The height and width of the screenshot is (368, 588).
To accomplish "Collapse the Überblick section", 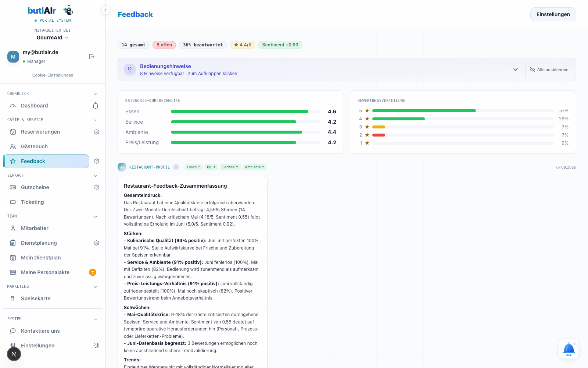I will (x=96, y=94).
